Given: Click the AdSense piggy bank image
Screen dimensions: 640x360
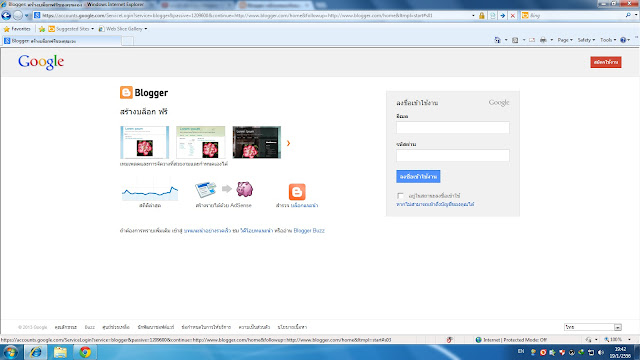Looking at the screenshot, I should (244, 189).
